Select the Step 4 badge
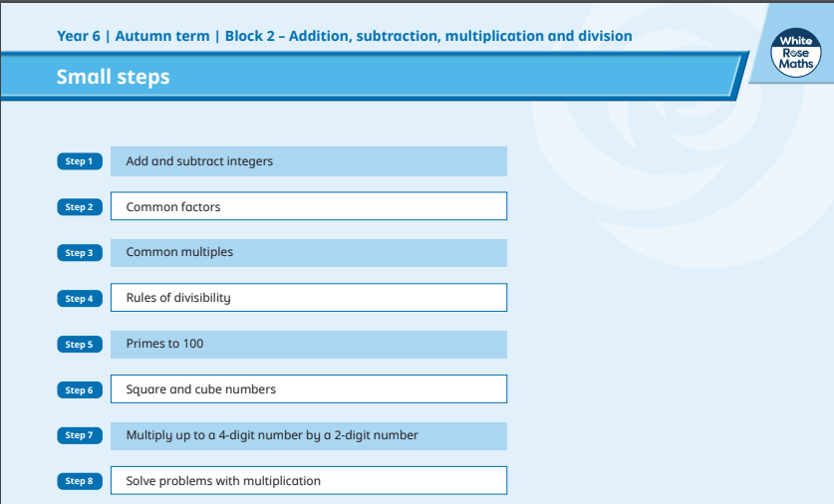 pos(80,299)
